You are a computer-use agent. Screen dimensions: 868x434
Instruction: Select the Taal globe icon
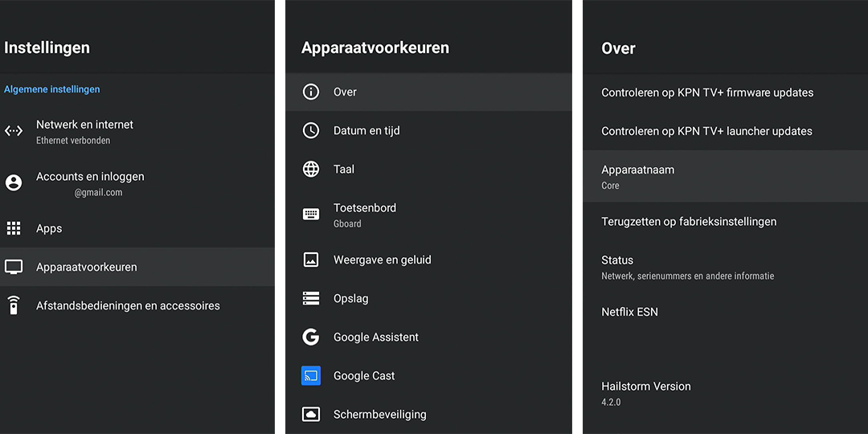coord(310,169)
